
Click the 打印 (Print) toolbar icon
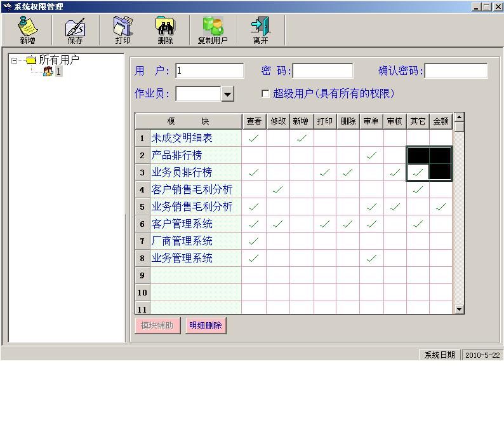[123, 31]
